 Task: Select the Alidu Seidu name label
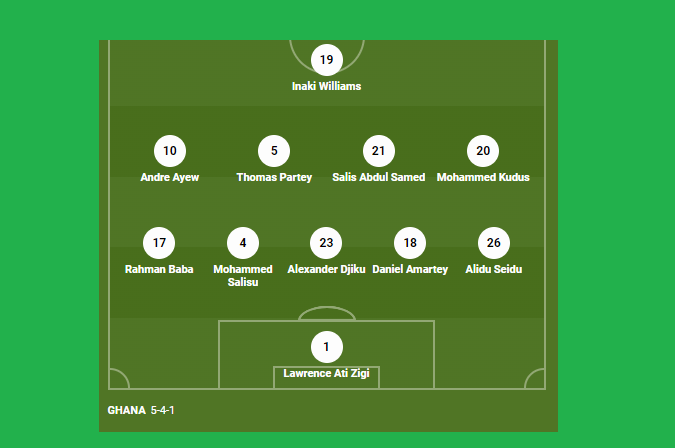click(494, 269)
